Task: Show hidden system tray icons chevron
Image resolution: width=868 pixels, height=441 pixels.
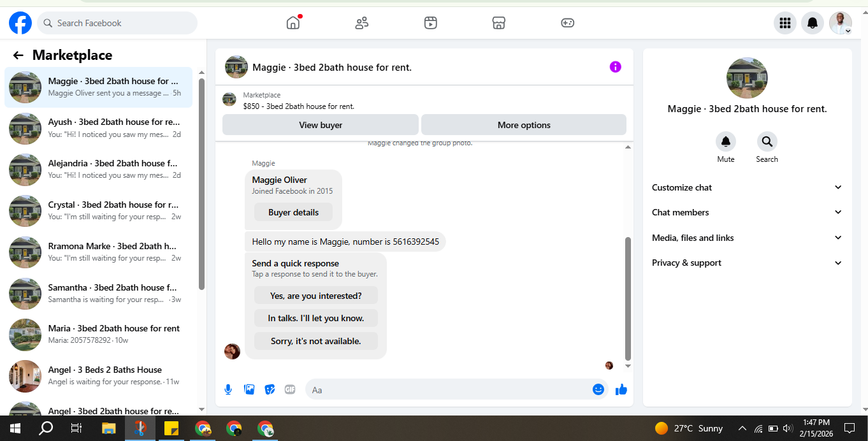Action: pos(742,428)
